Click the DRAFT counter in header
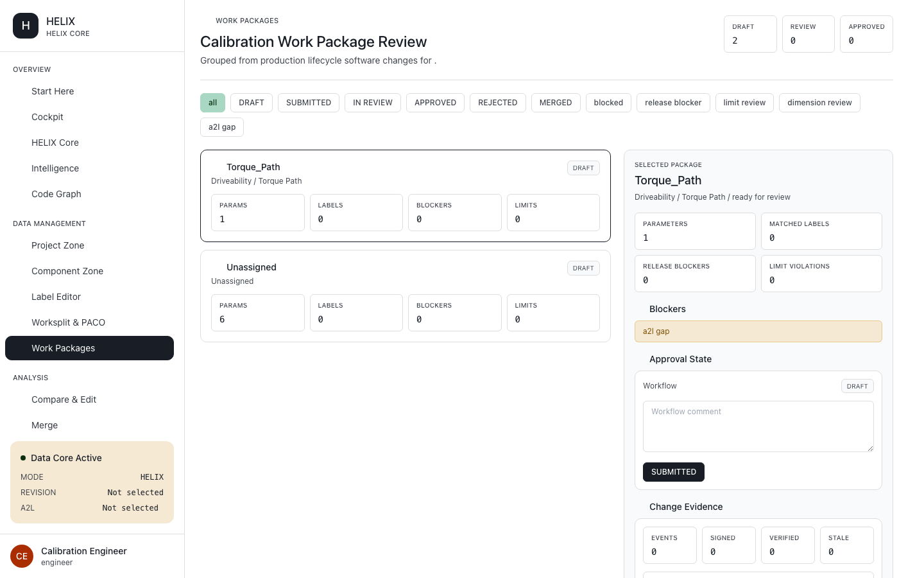This screenshot has height=578, width=924. point(750,34)
